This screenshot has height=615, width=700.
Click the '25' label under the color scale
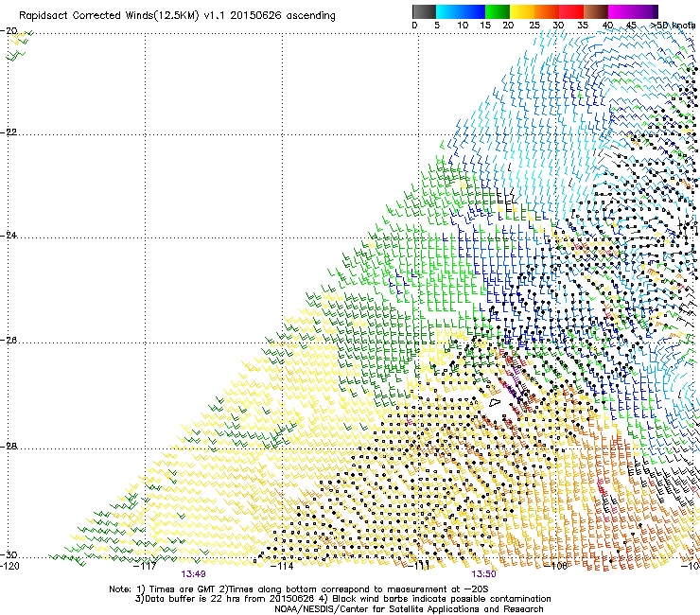tap(534, 26)
